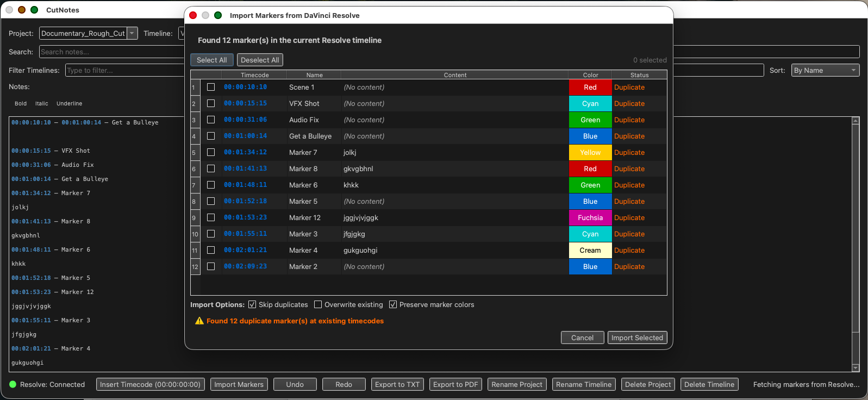The width and height of the screenshot is (868, 400).
Task: Apply Italic formatting in notes toolbar
Action: click(x=42, y=103)
